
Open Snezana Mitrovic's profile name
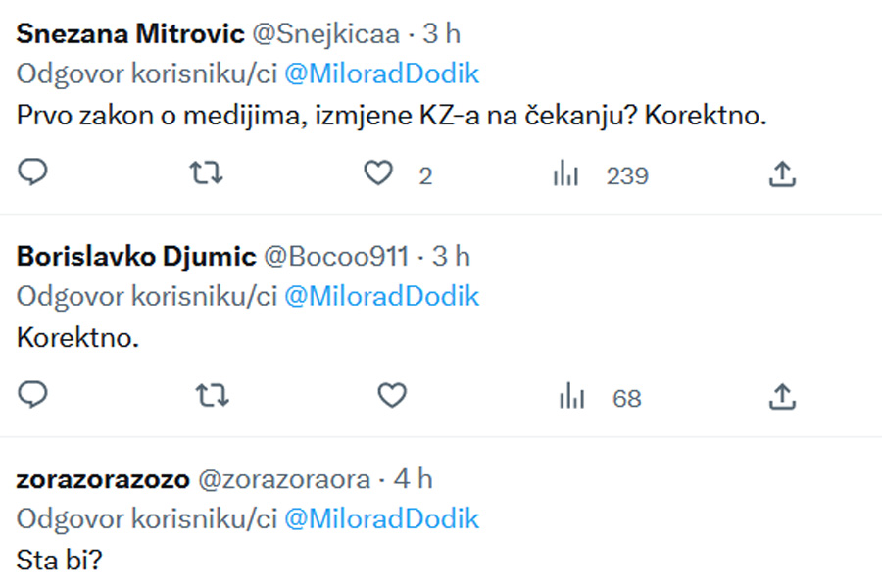[130, 33]
